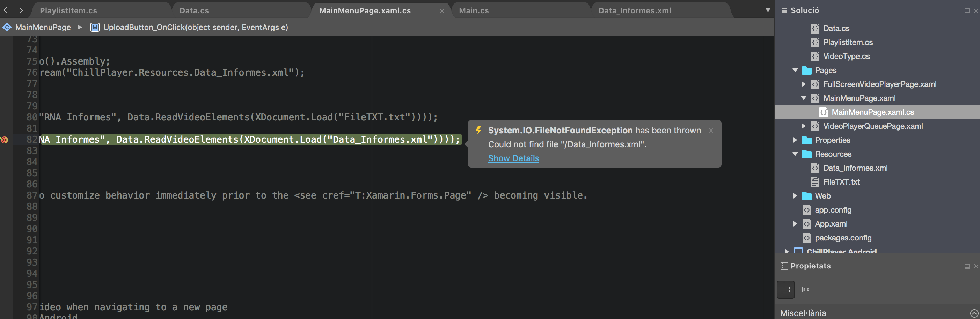The width and height of the screenshot is (980, 319).
Task: Expand the App.xaml node
Action: coord(795,224)
